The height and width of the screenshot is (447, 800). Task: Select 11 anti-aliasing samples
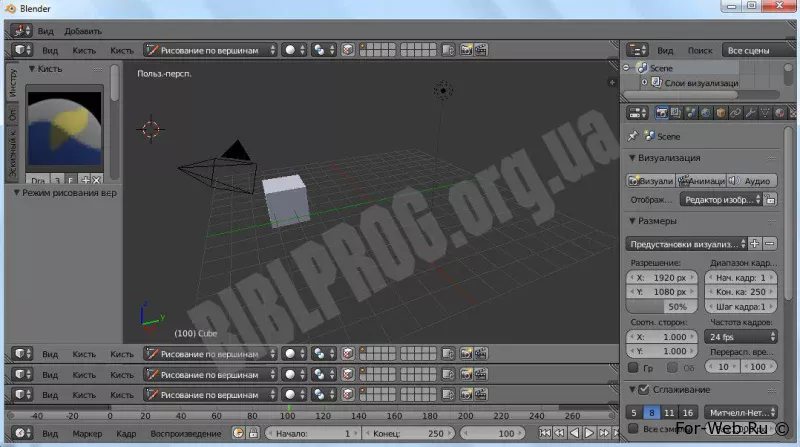coord(669,412)
